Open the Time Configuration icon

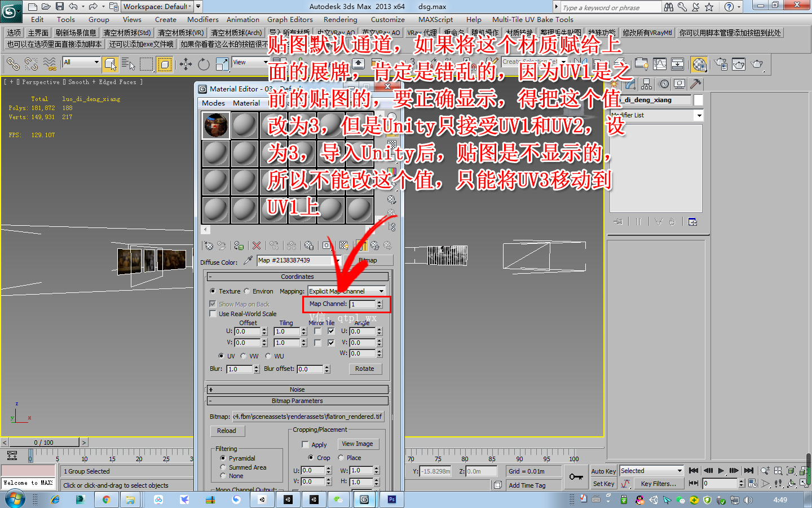coord(753,483)
